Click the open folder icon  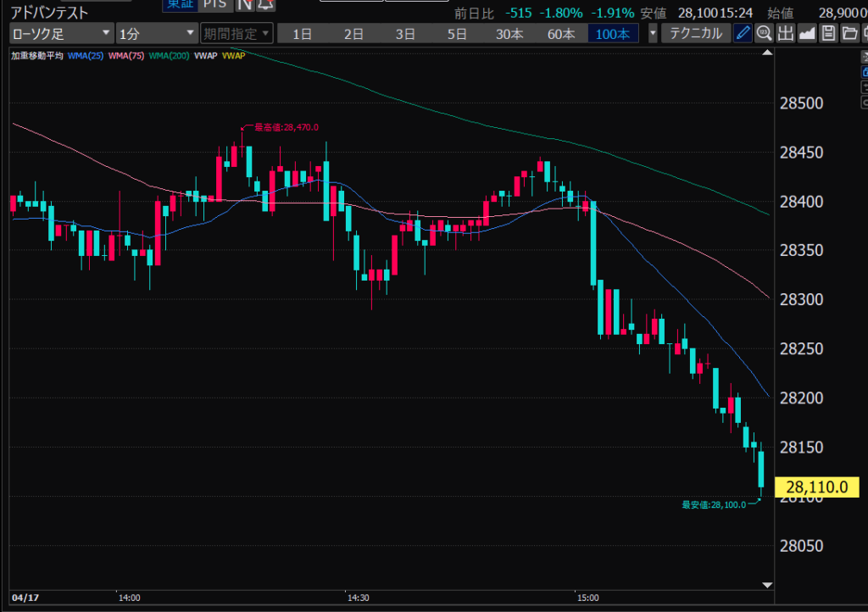tap(848, 34)
